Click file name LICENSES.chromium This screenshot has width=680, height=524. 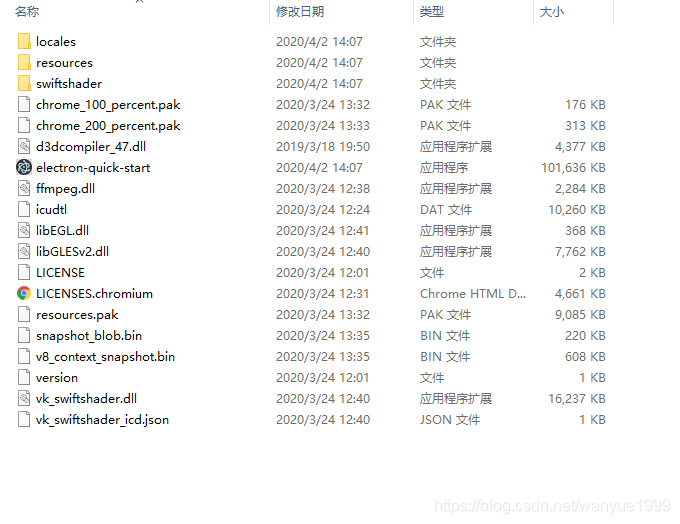point(94,294)
